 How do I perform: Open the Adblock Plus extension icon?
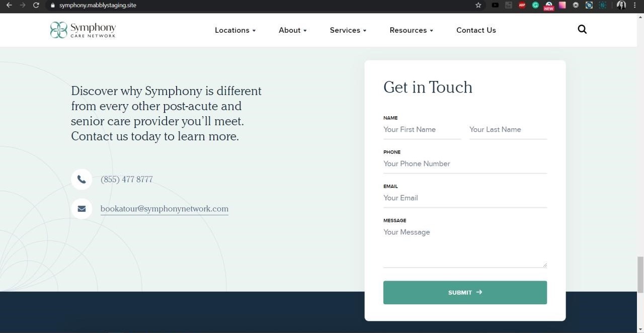(x=522, y=5)
